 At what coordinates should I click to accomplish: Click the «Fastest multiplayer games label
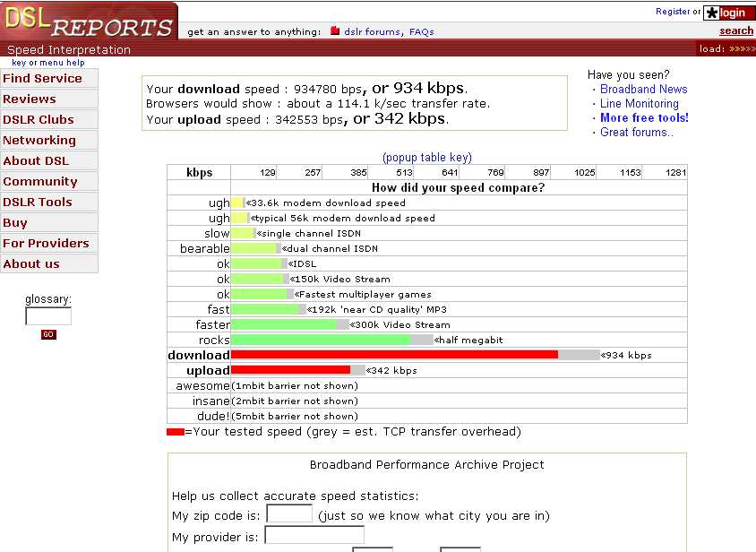pyautogui.click(x=363, y=294)
